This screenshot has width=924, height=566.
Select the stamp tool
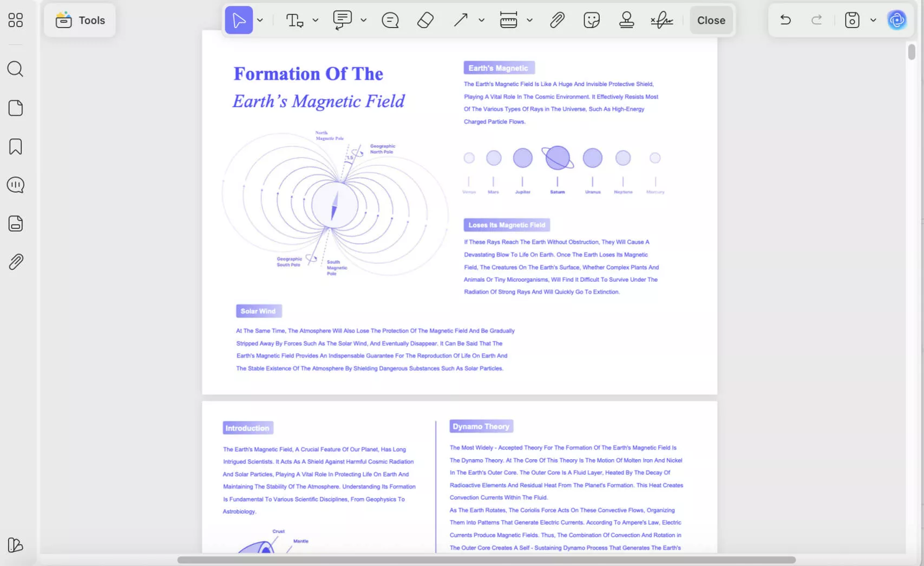point(627,20)
